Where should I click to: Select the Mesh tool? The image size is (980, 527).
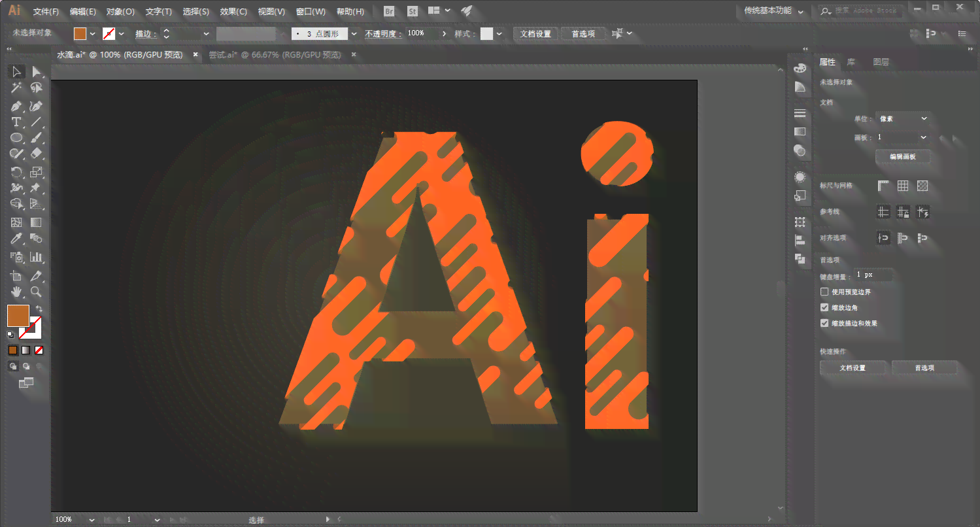coord(17,223)
